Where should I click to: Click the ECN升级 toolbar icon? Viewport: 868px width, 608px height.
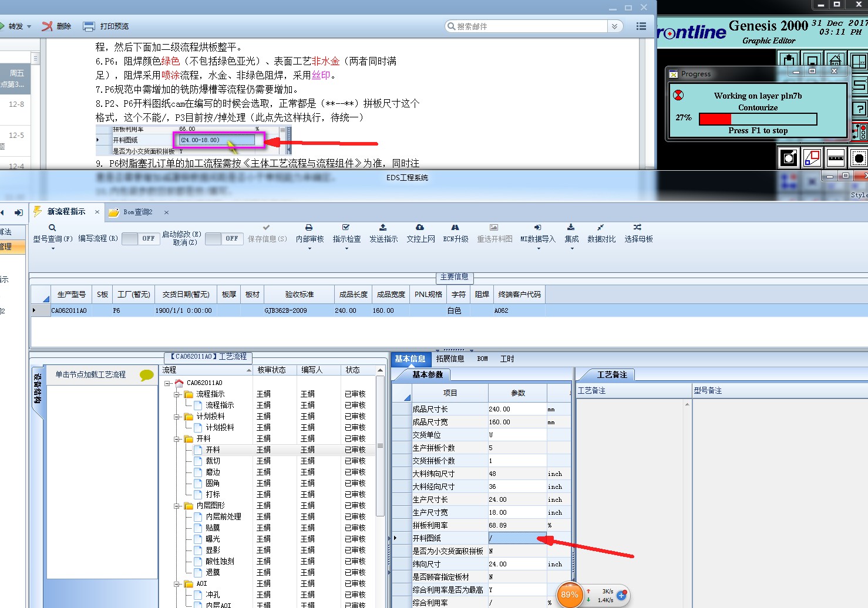455,227
